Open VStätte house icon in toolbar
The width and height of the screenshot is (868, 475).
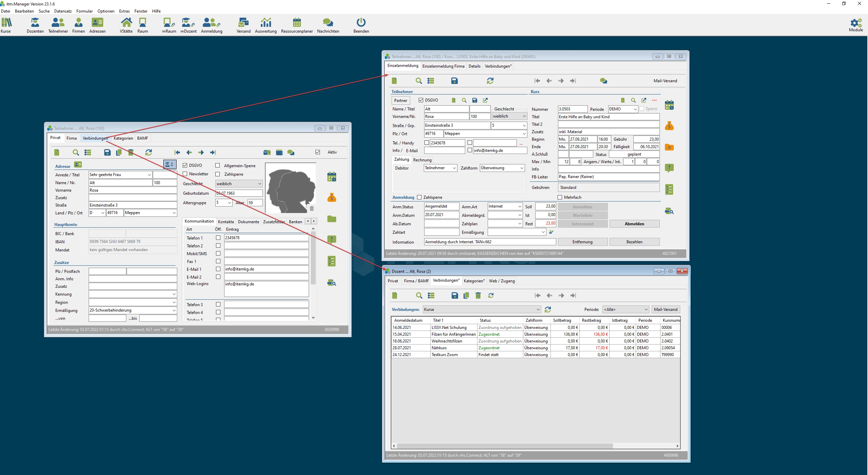click(x=126, y=22)
